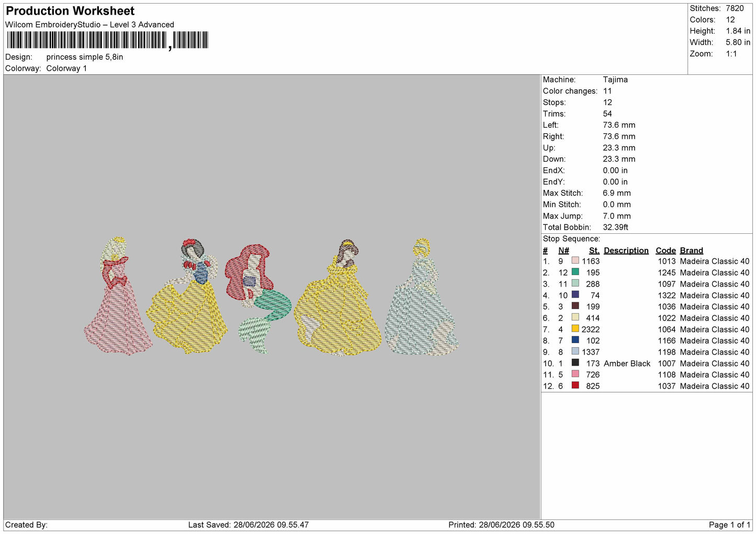Click stitch count 2322 in row 7
This screenshot has width=756, height=534.
click(591, 330)
